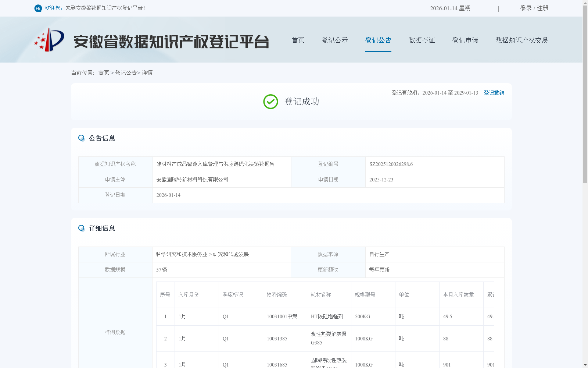
Task: Click the blue Hi greeting icon
Action: click(38, 8)
